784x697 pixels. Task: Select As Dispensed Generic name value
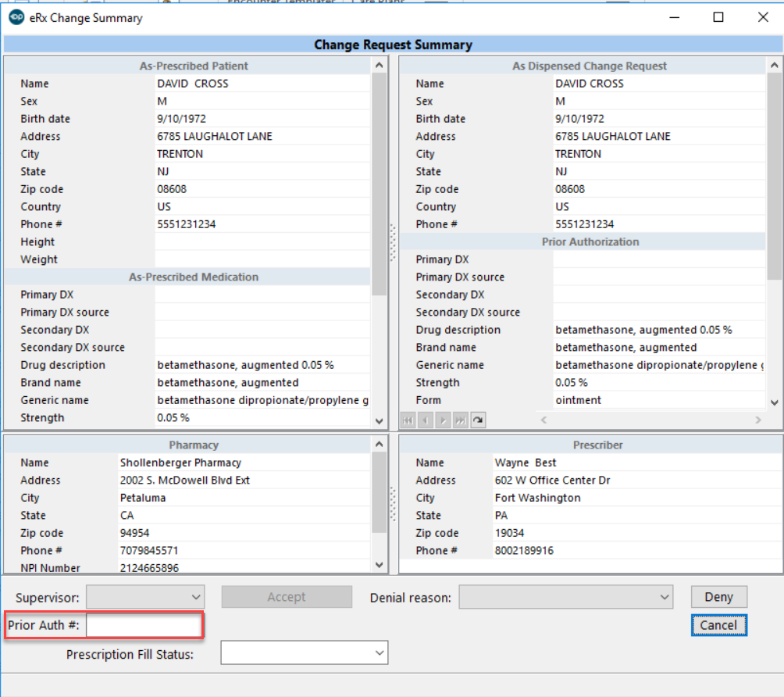click(660, 365)
